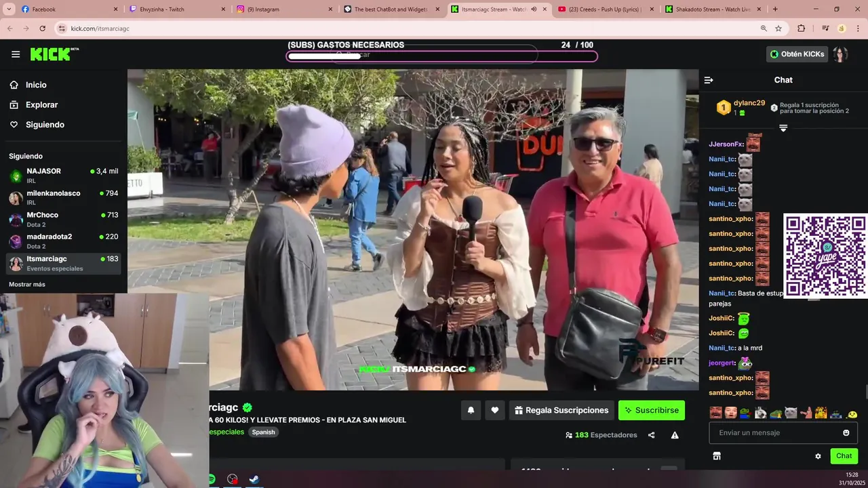
Task: Share the stream via share icon
Action: [652, 435]
